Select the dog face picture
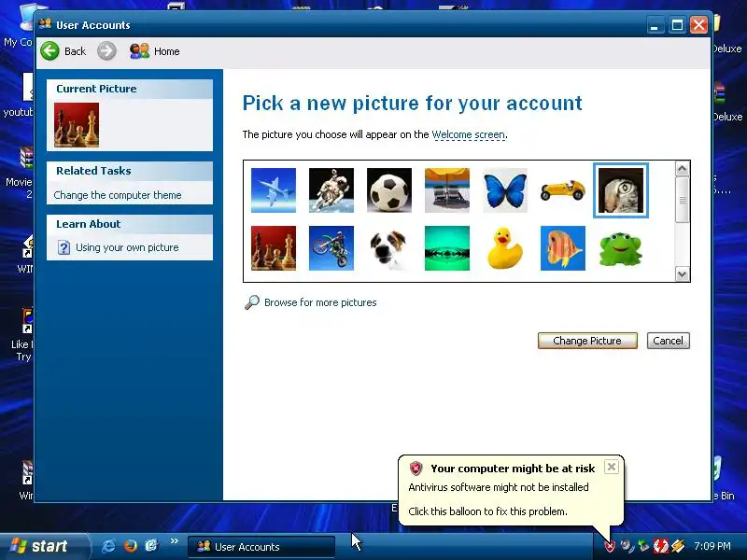 389,248
